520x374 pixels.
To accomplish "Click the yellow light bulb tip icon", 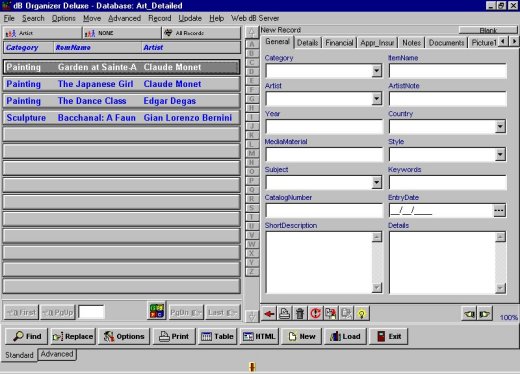I will pyautogui.click(x=361, y=314).
